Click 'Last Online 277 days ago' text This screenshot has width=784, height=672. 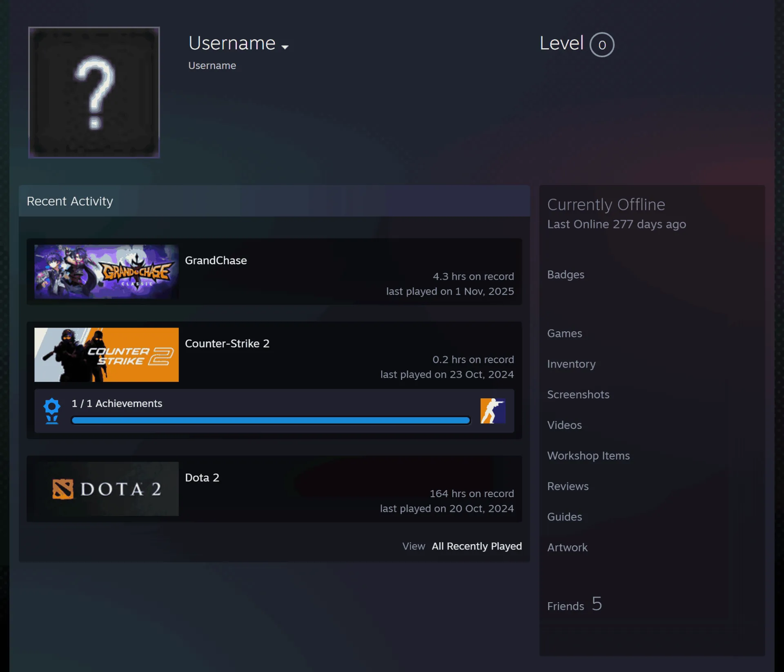point(617,224)
